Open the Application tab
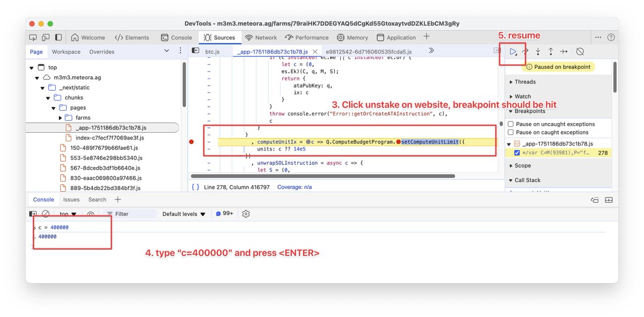644x317 pixels. point(396,38)
